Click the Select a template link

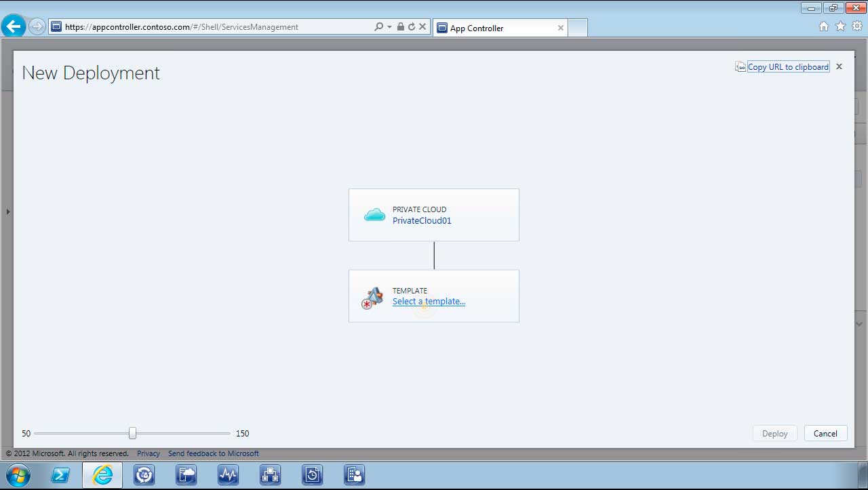point(429,302)
